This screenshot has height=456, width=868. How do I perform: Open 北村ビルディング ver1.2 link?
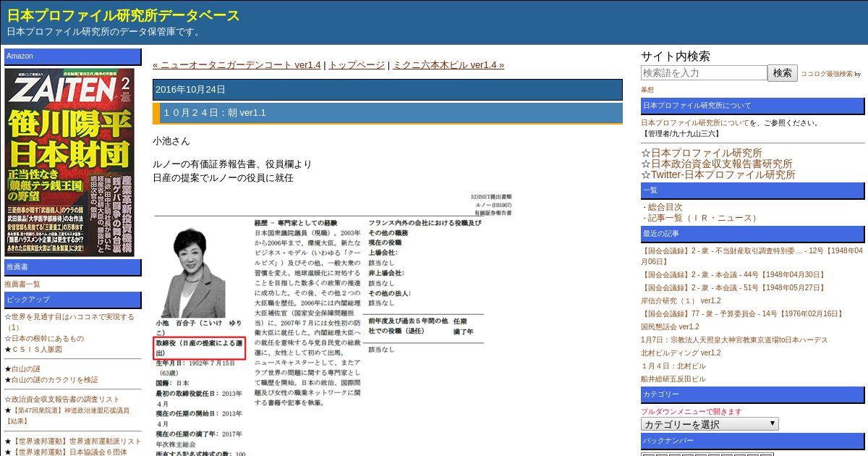pos(681,352)
